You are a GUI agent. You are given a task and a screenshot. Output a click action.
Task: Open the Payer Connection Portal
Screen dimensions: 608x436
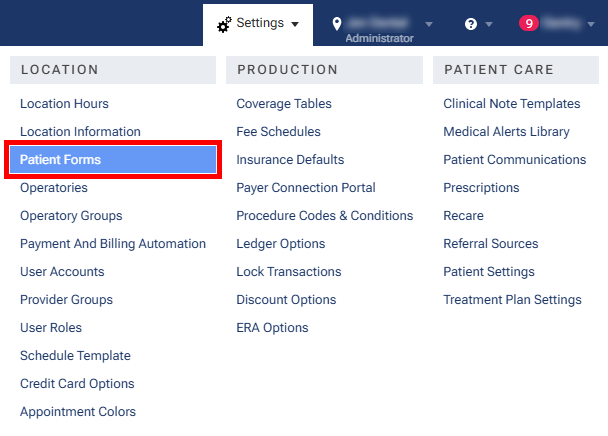(x=306, y=188)
